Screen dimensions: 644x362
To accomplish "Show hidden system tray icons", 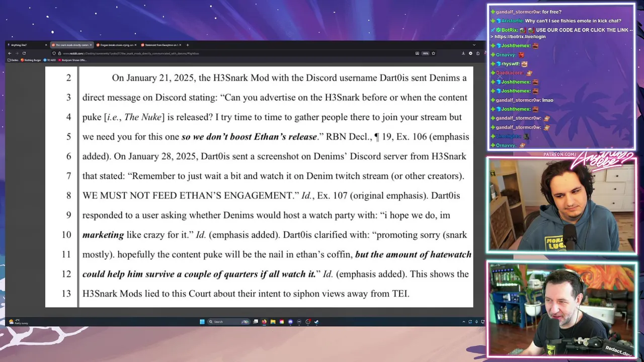I will (x=464, y=322).
